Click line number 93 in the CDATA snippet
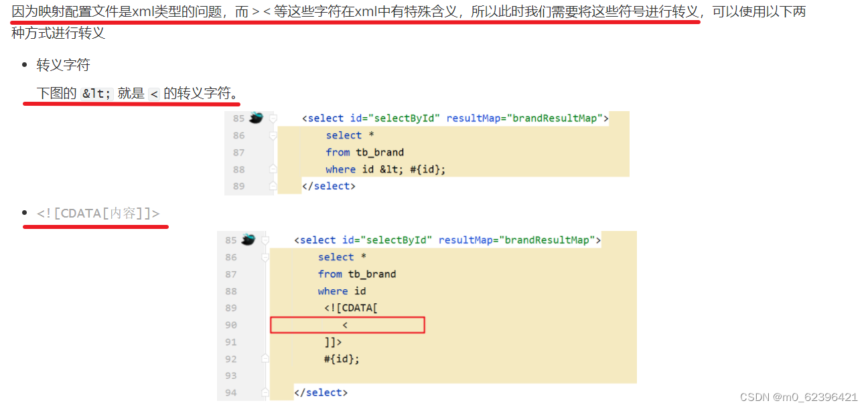 point(231,376)
